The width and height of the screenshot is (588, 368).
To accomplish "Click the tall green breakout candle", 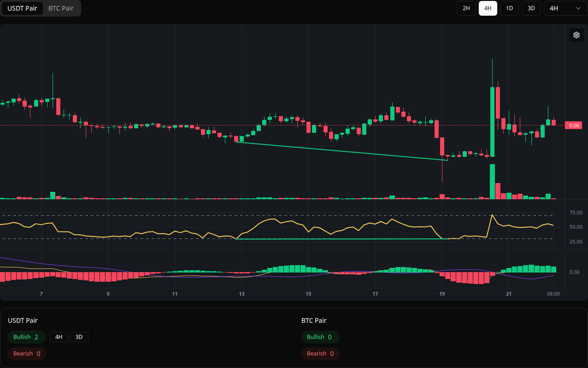I will pos(492,123).
